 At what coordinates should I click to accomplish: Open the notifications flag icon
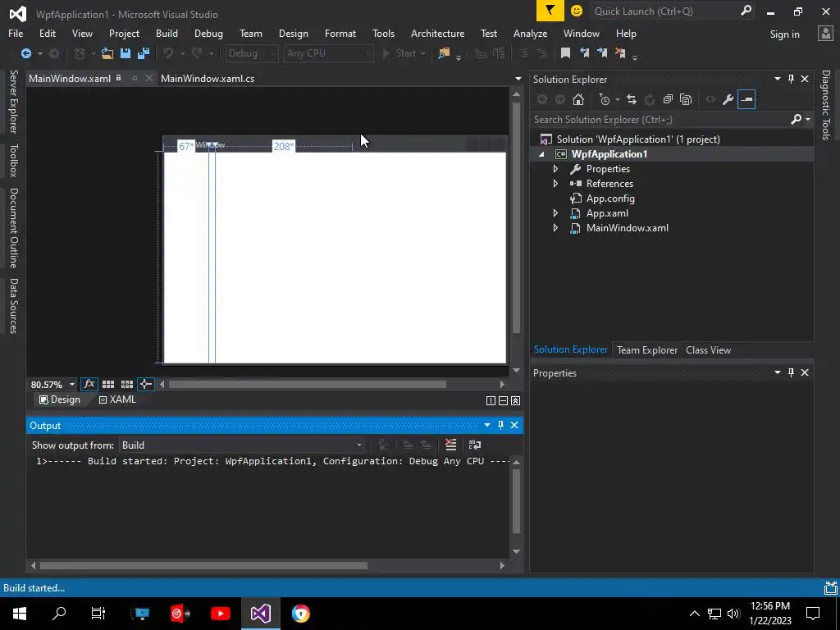tap(550, 11)
